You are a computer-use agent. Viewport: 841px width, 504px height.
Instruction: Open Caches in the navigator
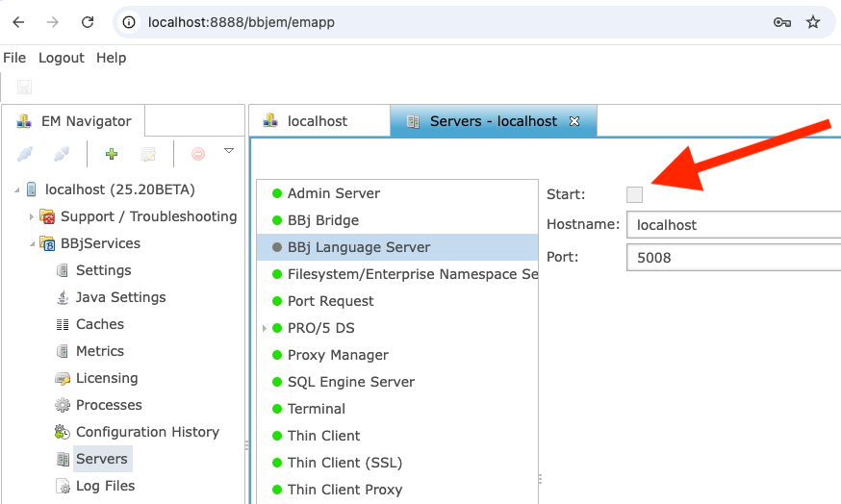pyautogui.click(x=100, y=324)
